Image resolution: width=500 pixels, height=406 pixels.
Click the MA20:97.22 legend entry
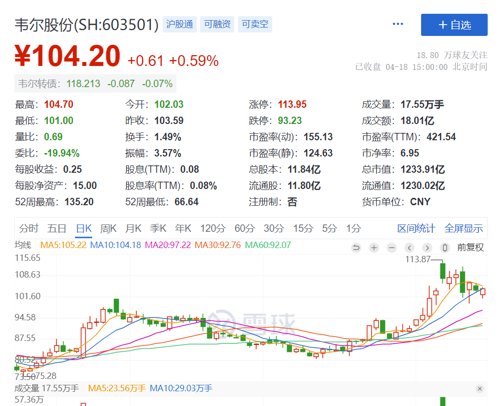168,245
